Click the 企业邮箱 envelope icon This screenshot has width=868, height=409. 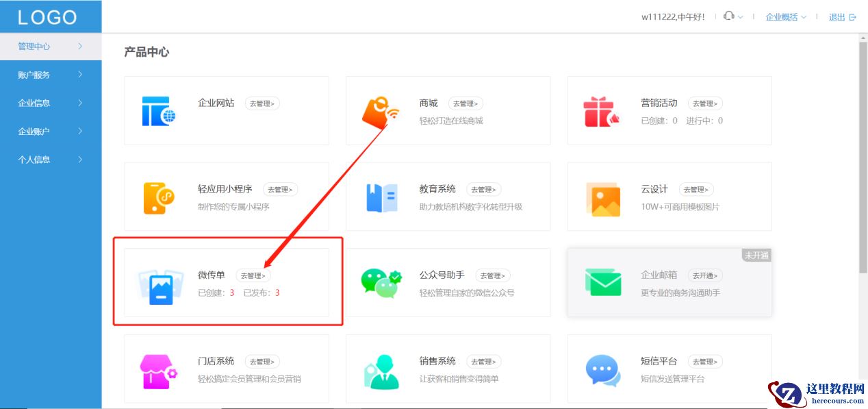(602, 283)
